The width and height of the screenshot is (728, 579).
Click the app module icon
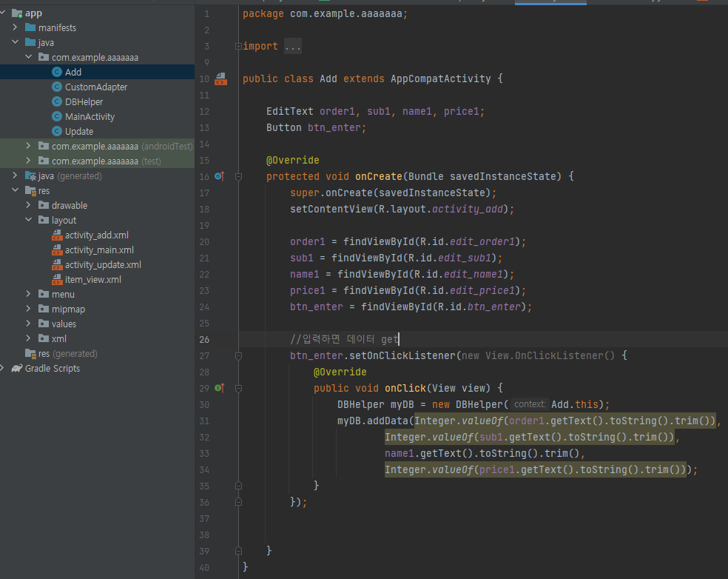pyautogui.click(x=17, y=13)
